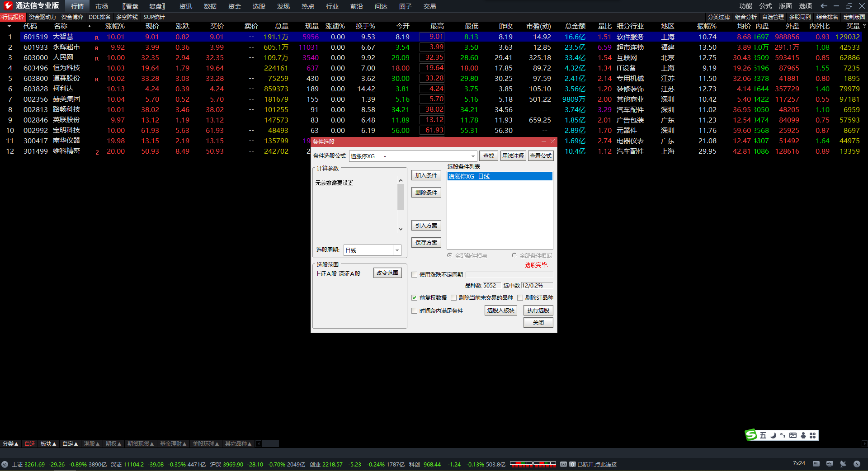868x471 pixels.
Task: Sort by 涨幅% column header
Action: click(115, 26)
